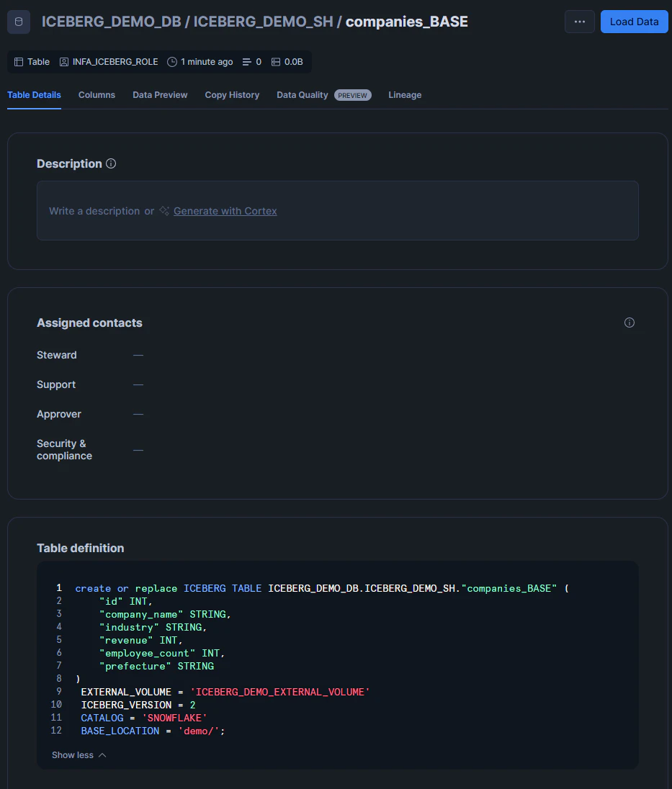Click the info icon in Assigned contacts panel
The width and height of the screenshot is (672, 789).
630,323
